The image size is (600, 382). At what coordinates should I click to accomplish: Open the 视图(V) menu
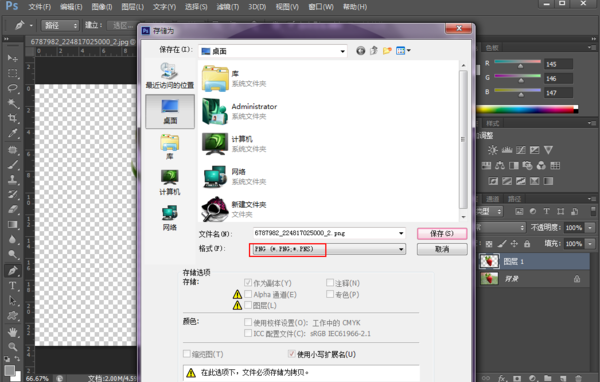(287, 7)
